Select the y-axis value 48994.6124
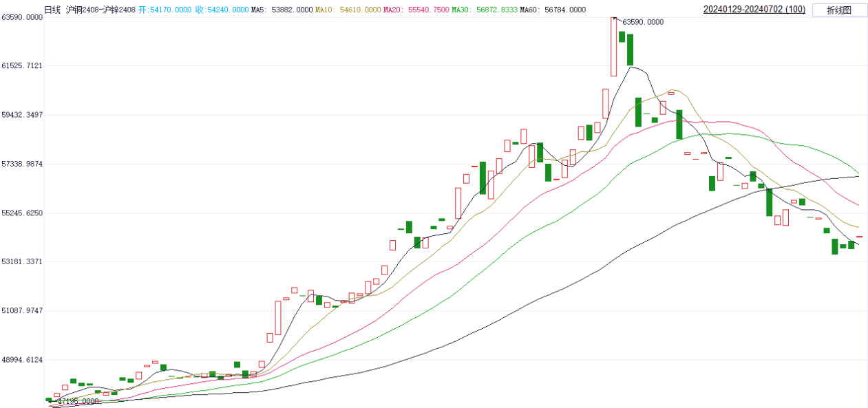 point(23,360)
